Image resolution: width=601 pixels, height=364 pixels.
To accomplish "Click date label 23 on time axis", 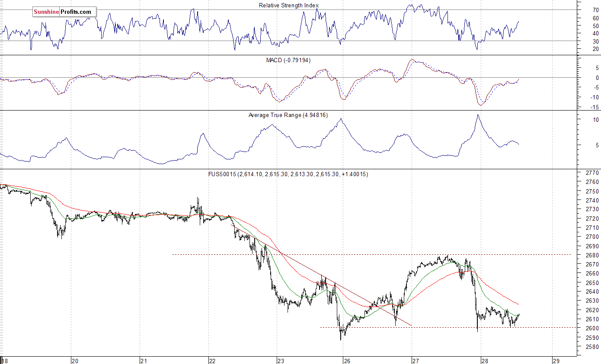I will (x=280, y=361).
